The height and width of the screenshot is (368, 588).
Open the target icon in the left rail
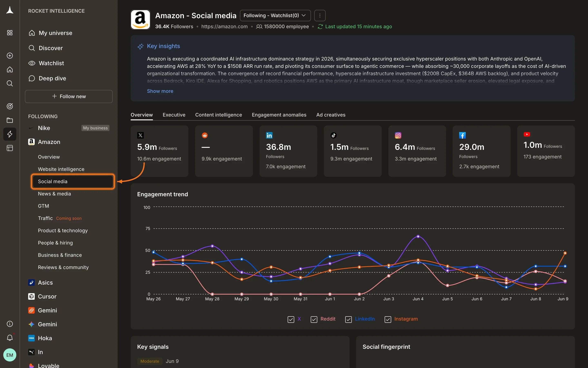(x=10, y=106)
